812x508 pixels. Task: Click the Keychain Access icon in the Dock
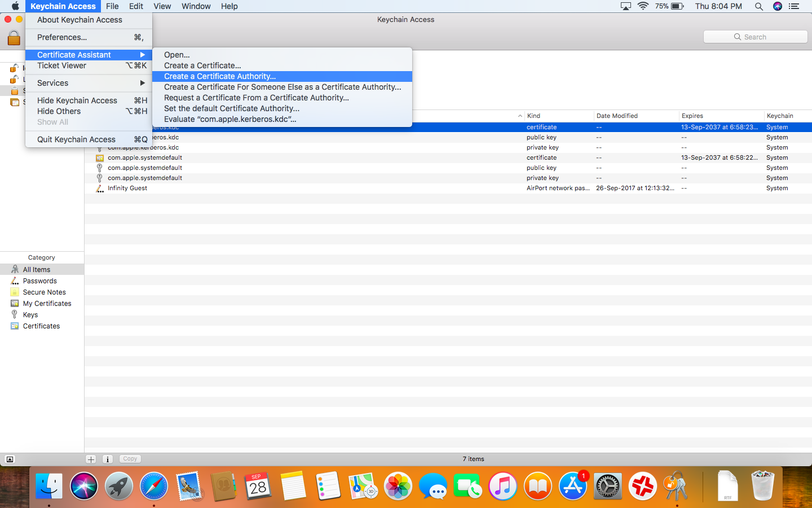[x=676, y=486]
